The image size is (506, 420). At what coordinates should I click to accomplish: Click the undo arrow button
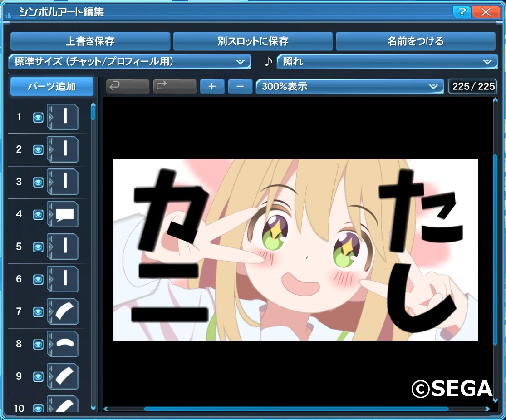tap(128, 86)
